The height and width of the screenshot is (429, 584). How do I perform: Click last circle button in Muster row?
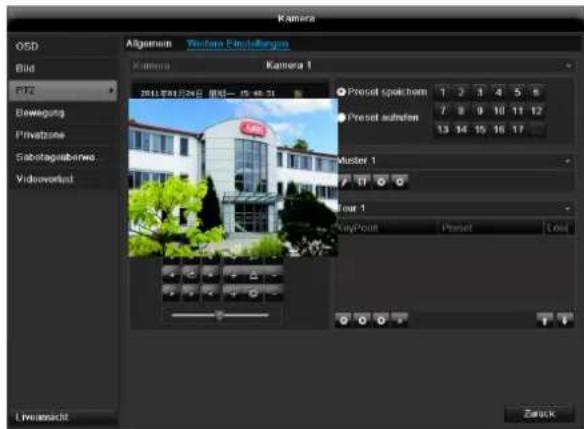400,182
